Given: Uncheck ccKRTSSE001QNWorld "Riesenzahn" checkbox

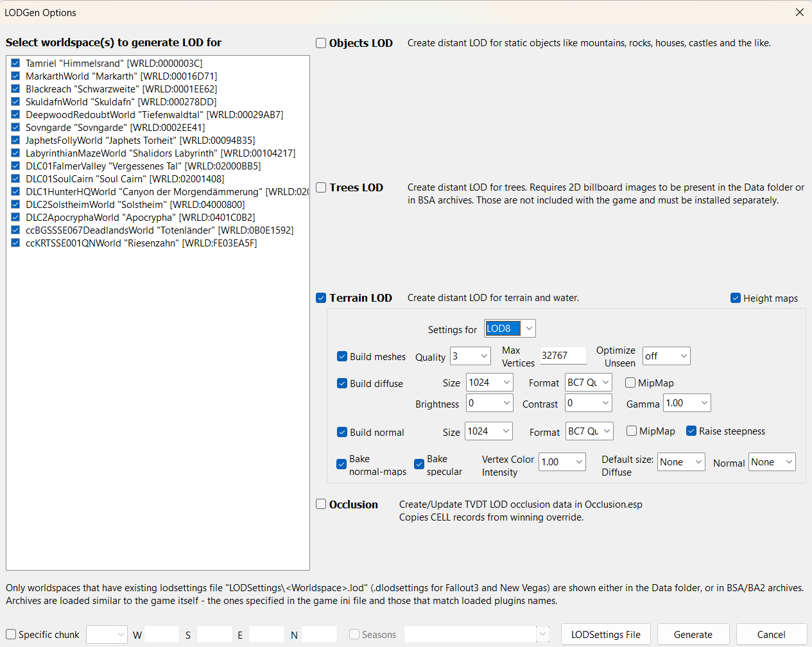Looking at the screenshot, I should tap(15, 243).
